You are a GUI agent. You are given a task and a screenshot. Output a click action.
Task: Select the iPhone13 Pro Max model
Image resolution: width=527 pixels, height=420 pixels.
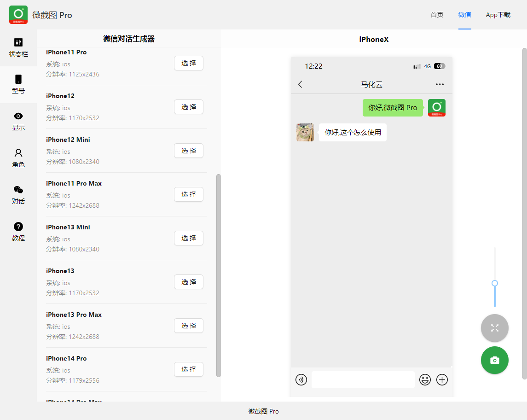(x=189, y=326)
